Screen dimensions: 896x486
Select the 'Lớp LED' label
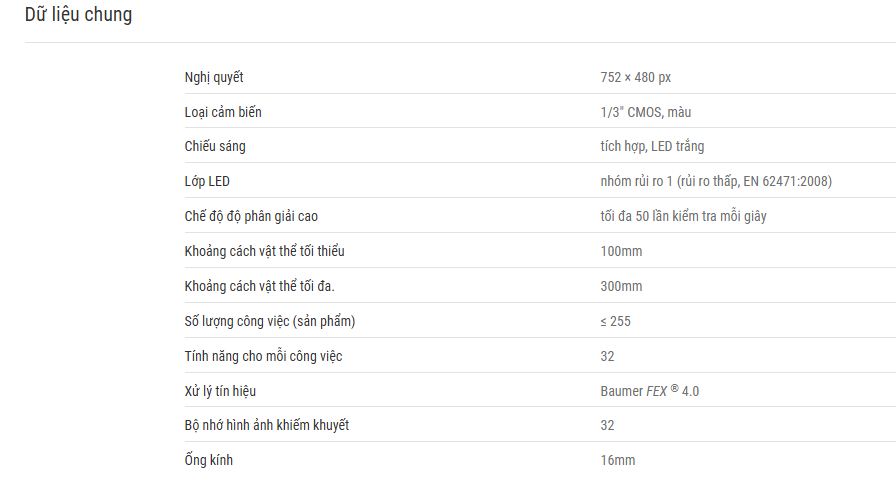207,181
